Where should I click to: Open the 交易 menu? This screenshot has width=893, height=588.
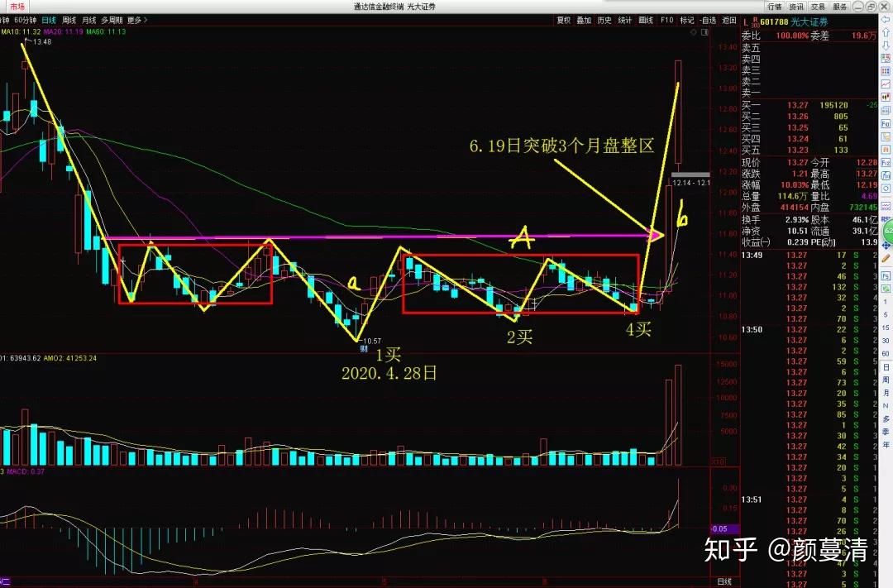[818, 7]
